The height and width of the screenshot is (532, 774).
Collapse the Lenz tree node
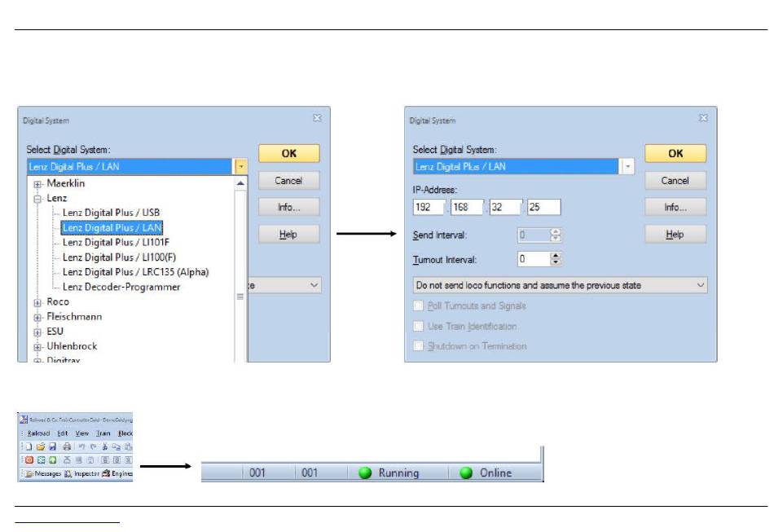[37, 199]
